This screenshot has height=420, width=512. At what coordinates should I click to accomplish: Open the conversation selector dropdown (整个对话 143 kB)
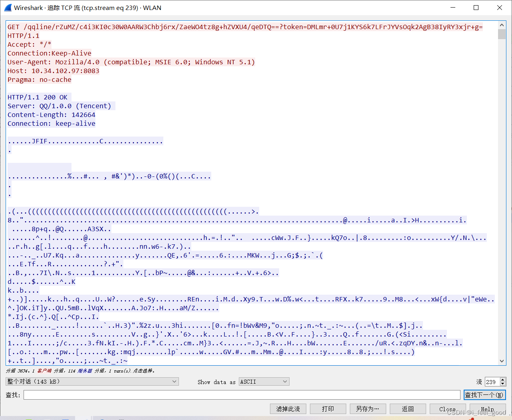92,382
